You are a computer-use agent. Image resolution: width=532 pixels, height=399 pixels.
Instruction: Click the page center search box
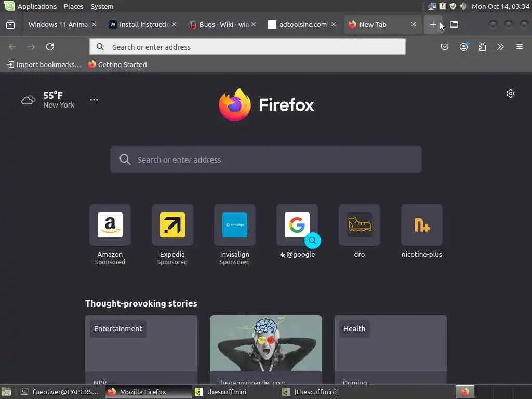266,159
